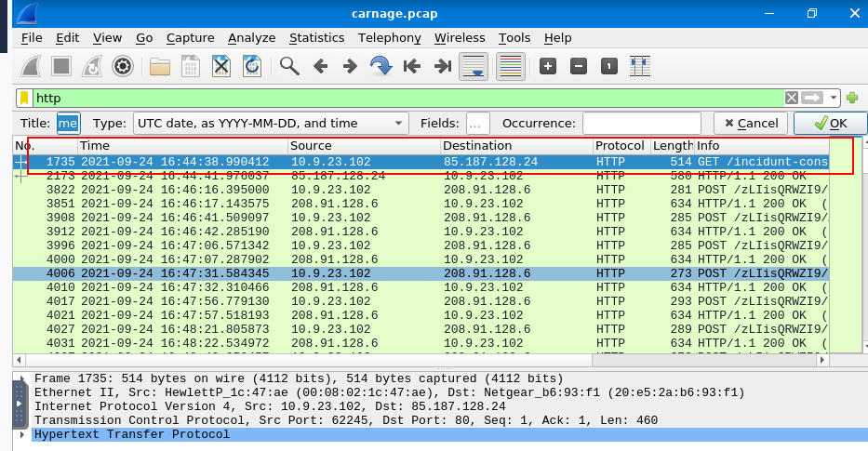The height and width of the screenshot is (451, 868).
Task: Click the Find packet magnifier icon
Action: click(289, 66)
